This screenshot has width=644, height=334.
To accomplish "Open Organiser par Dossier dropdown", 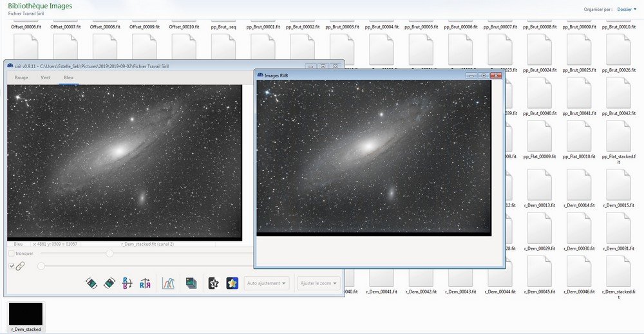I will pos(627,10).
